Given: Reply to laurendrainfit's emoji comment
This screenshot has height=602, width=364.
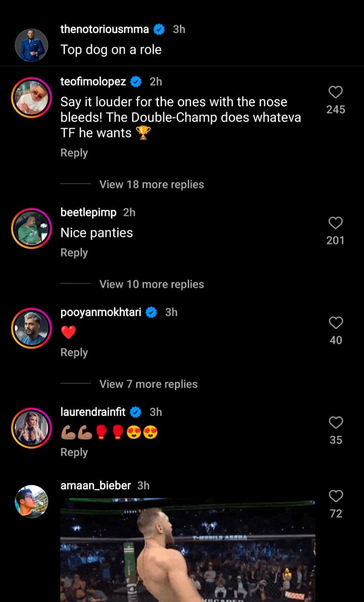Looking at the screenshot, I should (x=74, y=452).
